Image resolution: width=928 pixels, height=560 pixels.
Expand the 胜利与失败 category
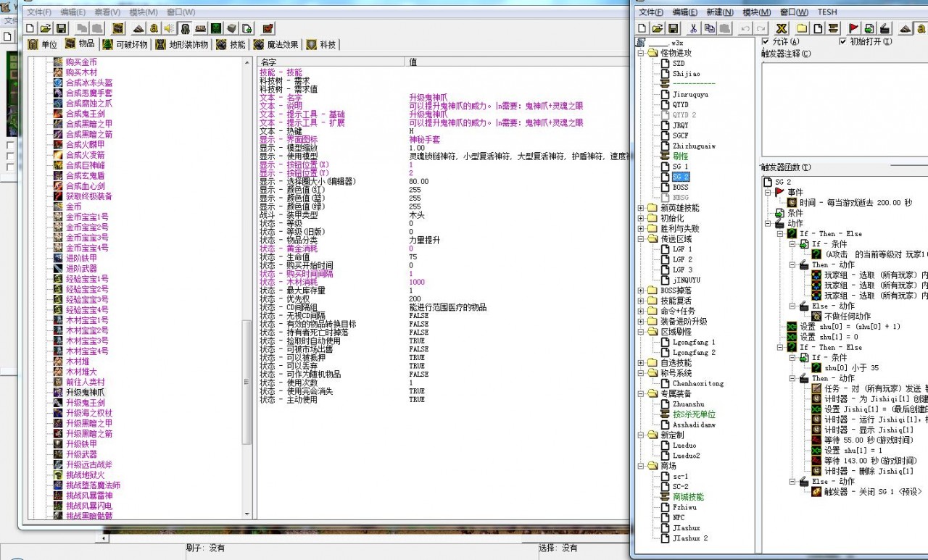(x=641, y=228)
